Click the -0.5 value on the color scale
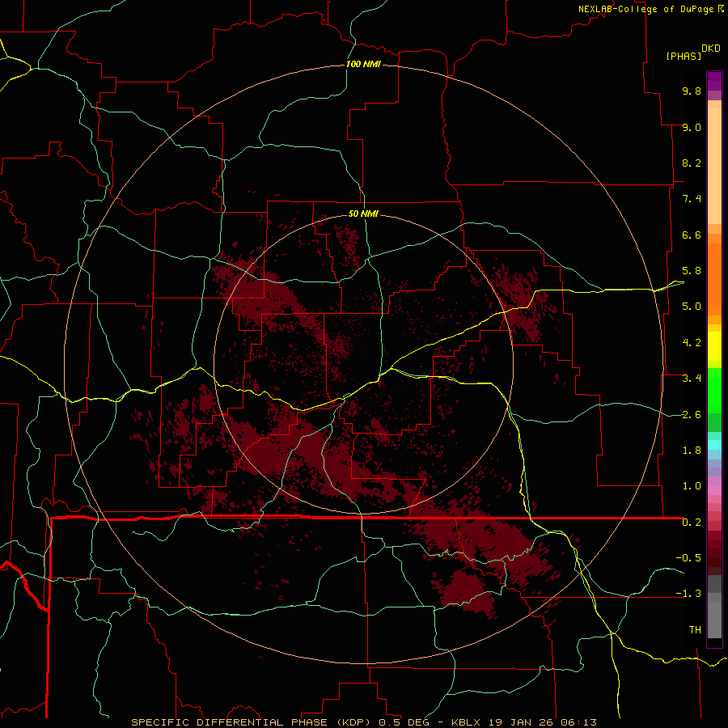The image size is (728, 728). [688, 558]
